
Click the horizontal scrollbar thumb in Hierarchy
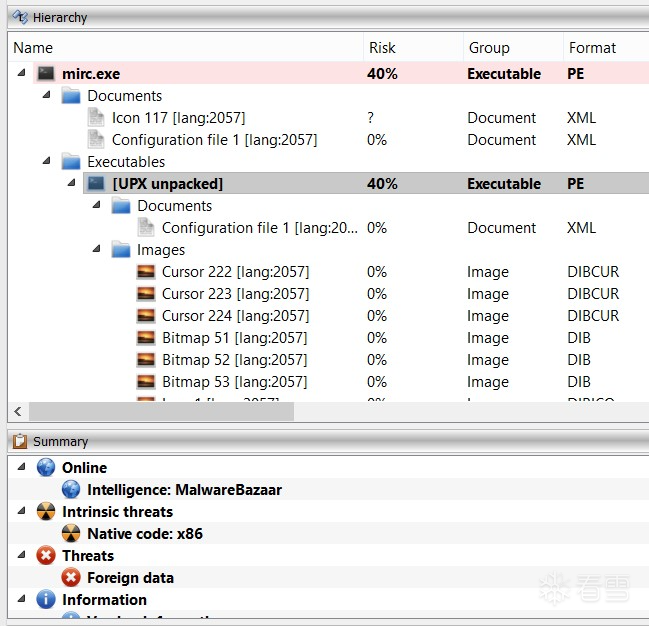(161, 412)
